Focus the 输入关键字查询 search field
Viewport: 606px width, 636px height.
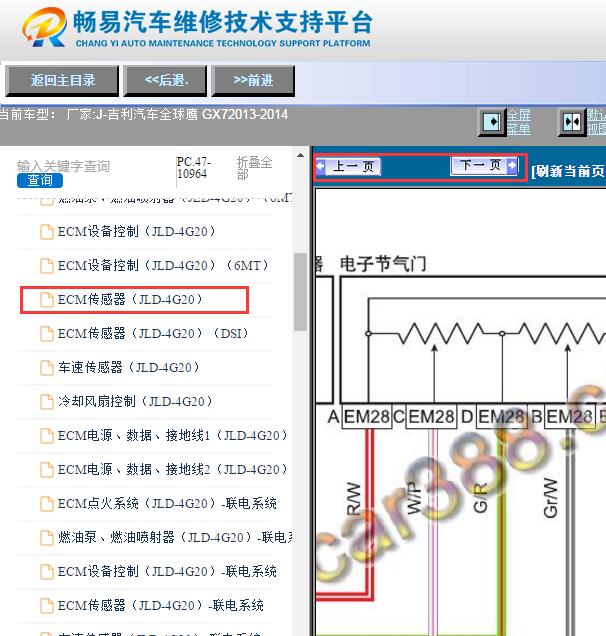[63, 166]
